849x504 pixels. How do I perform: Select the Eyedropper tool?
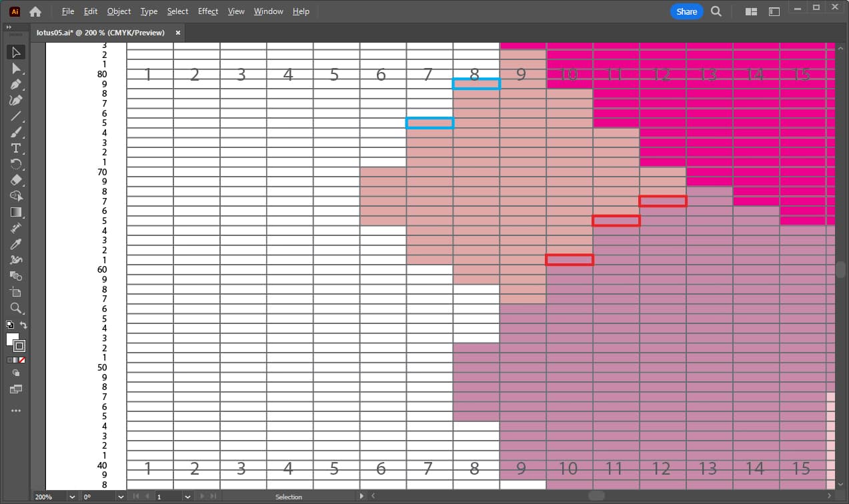click(x=16, y=244)
